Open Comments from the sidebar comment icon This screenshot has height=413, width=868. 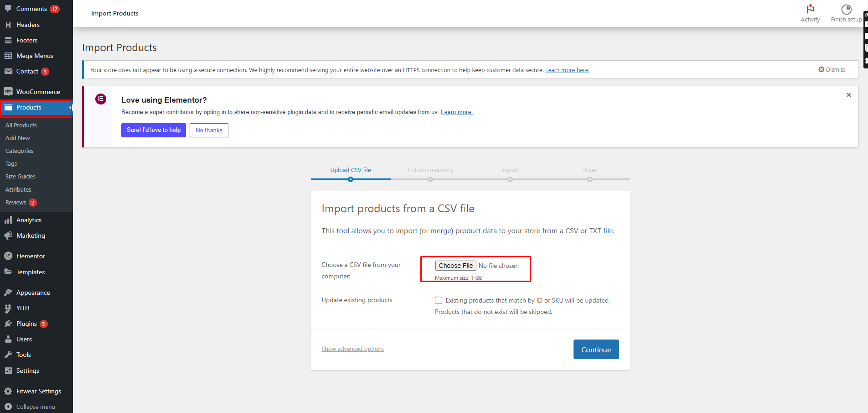(x=8, y=9)
